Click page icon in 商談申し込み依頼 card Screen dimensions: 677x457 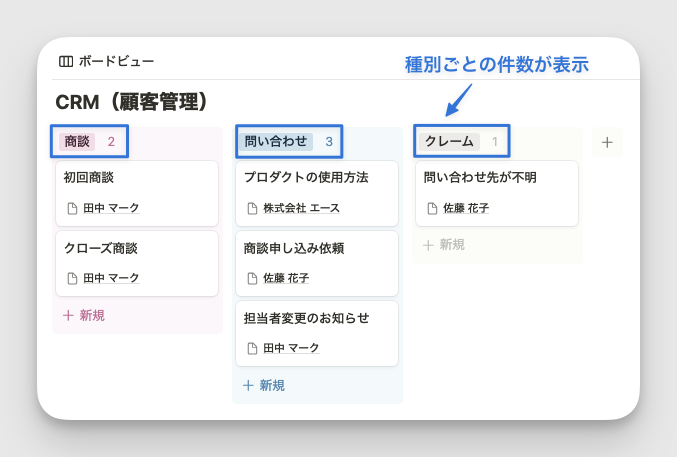point(252,279)
